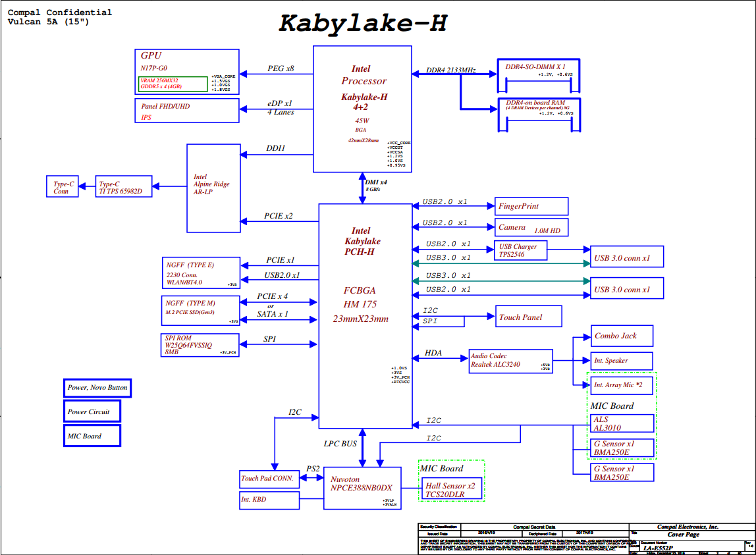Click the Power Circuit box

pyautogui.click(x=92, y=412)
